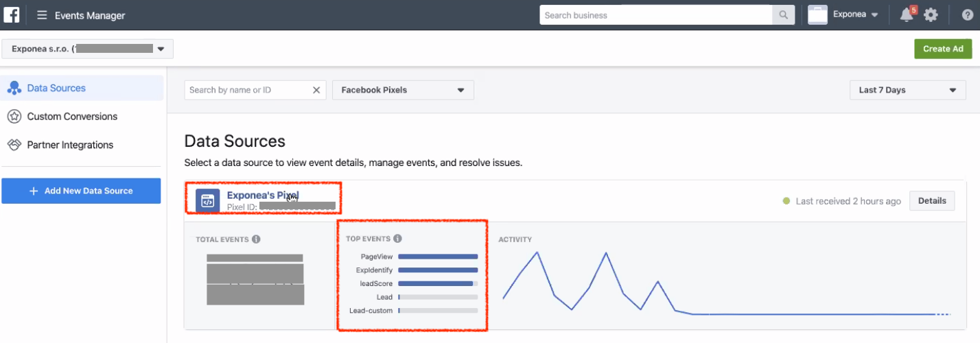The width and height of the screenshot is (980, 343).
Task: Click the Facebook logo icon
Action: [12, 14]
